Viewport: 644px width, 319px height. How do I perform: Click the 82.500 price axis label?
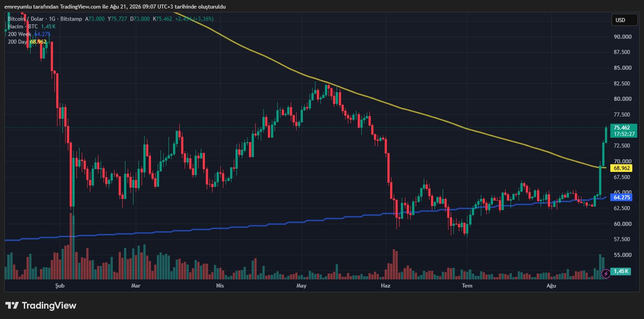click(x=622, y=84)
